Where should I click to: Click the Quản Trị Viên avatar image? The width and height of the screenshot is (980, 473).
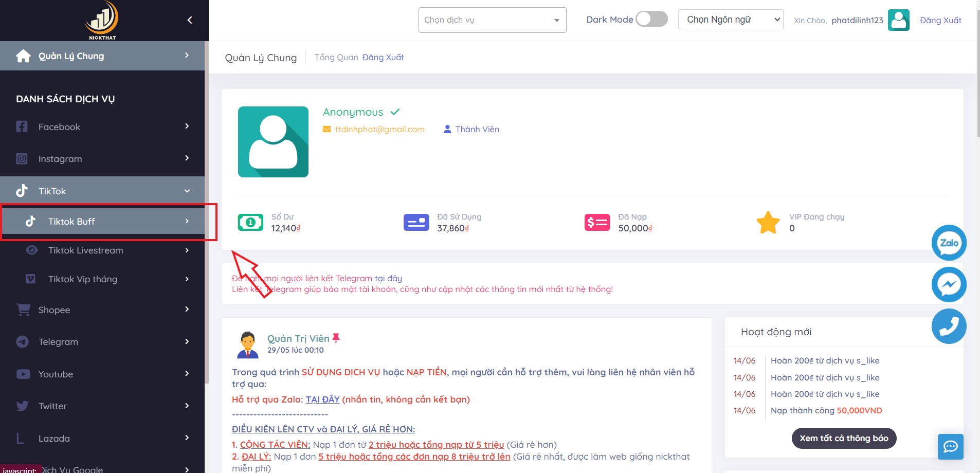pos(248,344)
